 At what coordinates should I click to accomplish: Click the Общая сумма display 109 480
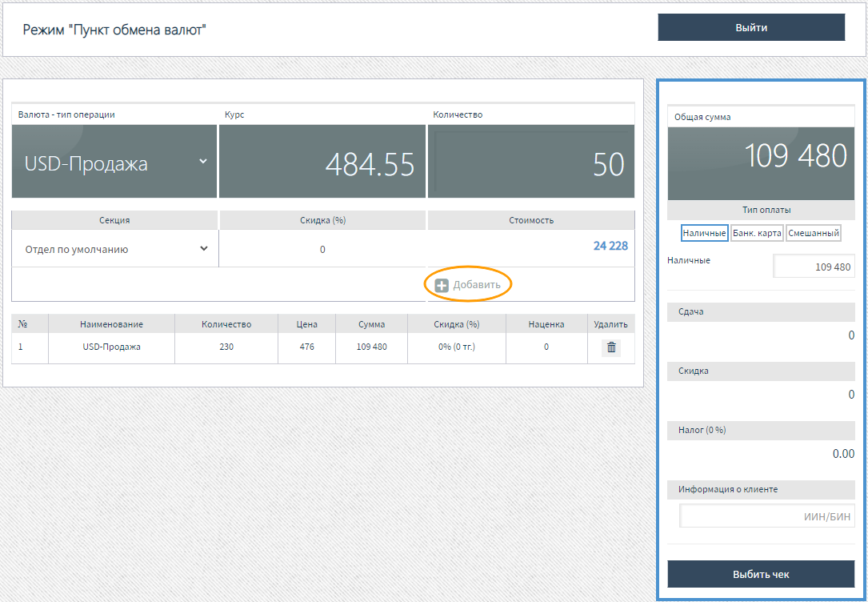(x=761, y=163)
